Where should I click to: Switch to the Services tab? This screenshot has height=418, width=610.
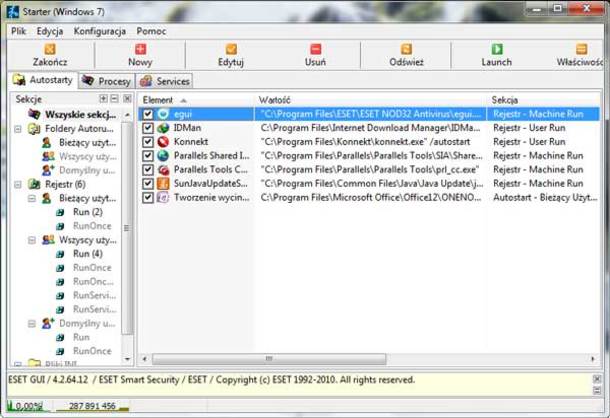(165, 81)
